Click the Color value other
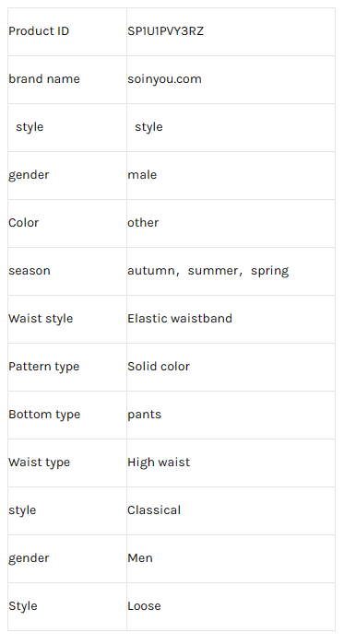344x644 pixels. point(143,223)
